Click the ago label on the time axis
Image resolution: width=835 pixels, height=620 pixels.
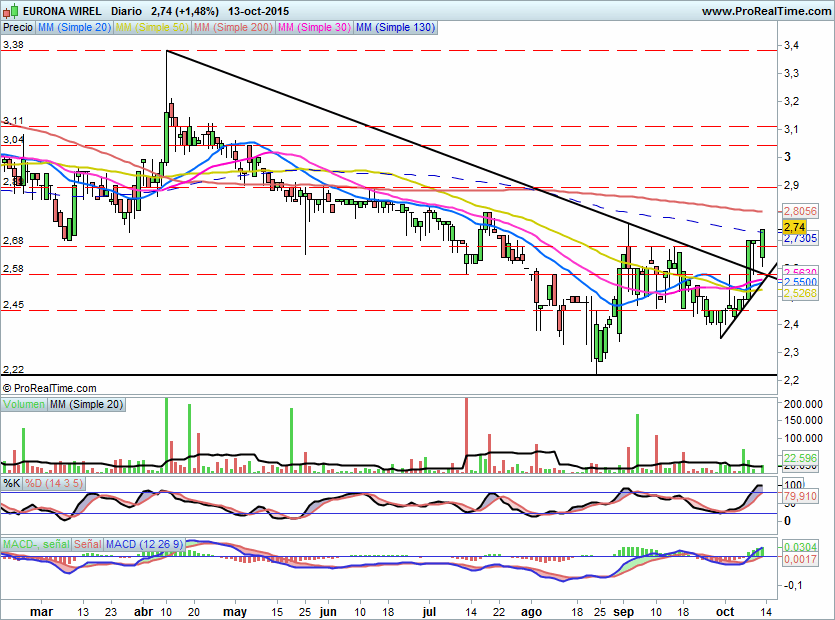tap(531, 611)
